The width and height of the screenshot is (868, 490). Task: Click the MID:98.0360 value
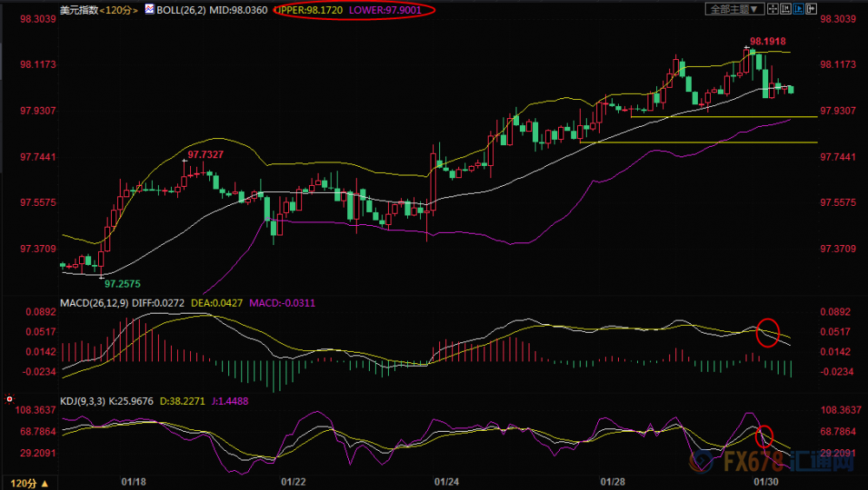(238, 10)
